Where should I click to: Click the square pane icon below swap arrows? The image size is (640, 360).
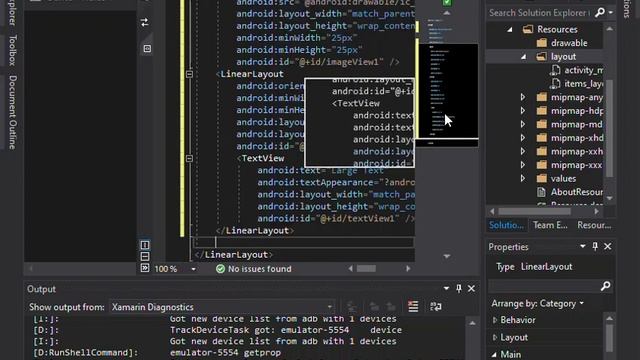click(147, 49)
